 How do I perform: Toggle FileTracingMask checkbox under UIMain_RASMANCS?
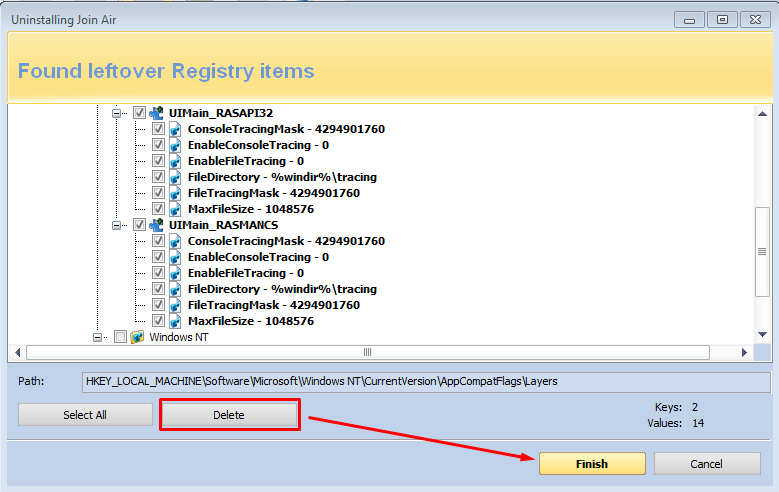[158, 305]
